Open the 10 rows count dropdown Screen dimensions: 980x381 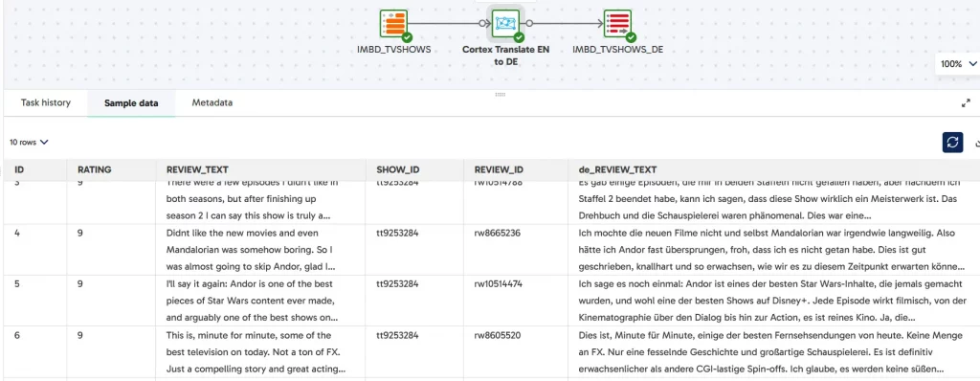pyautogui.click(x=29, y=142)
